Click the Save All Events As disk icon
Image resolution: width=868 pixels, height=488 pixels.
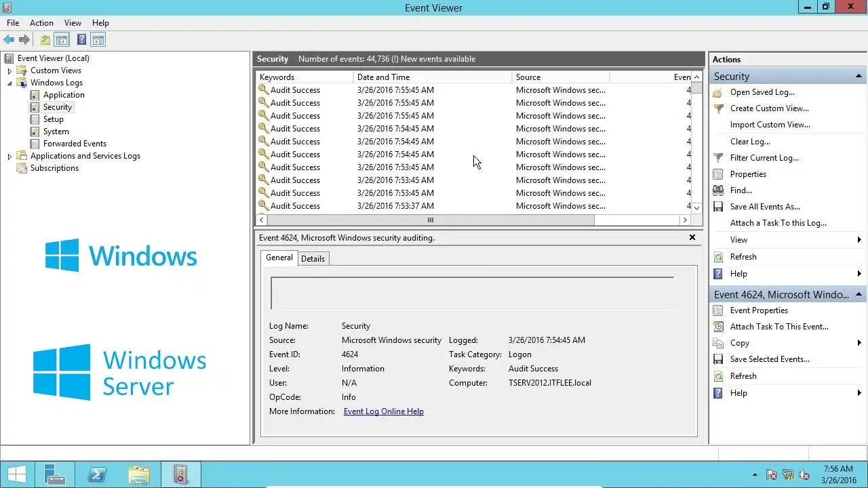point(718,207)
